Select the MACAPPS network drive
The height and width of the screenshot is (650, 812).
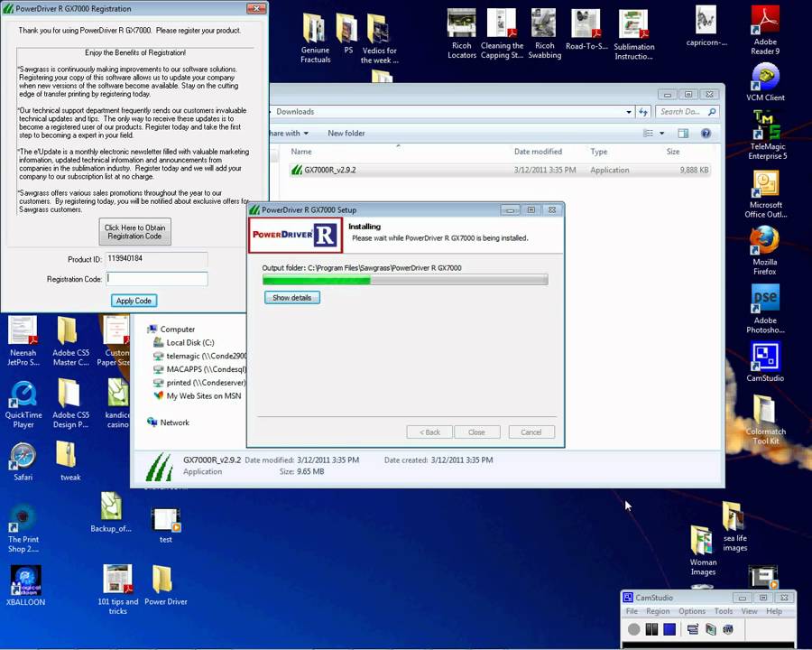coord(199,369)
